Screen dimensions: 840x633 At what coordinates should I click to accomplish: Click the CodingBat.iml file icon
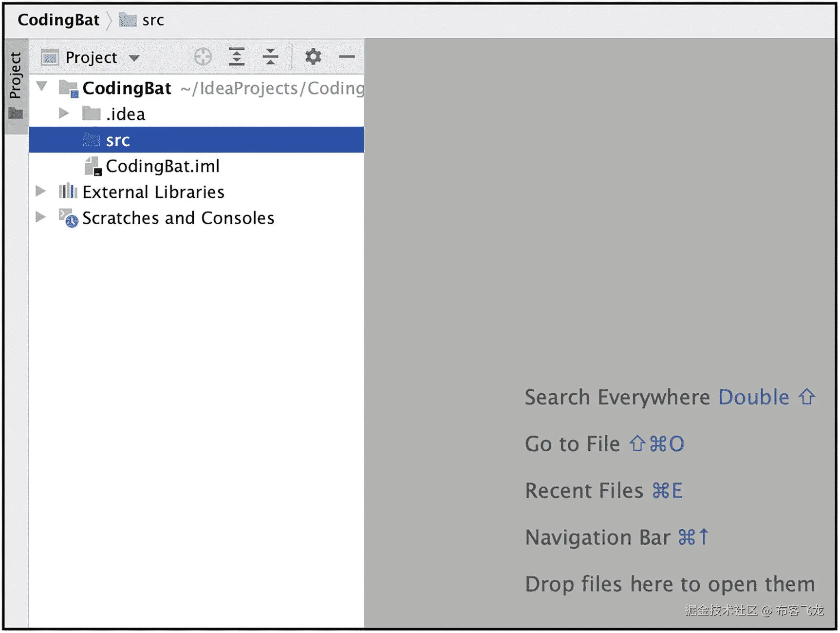coord(93,166)
